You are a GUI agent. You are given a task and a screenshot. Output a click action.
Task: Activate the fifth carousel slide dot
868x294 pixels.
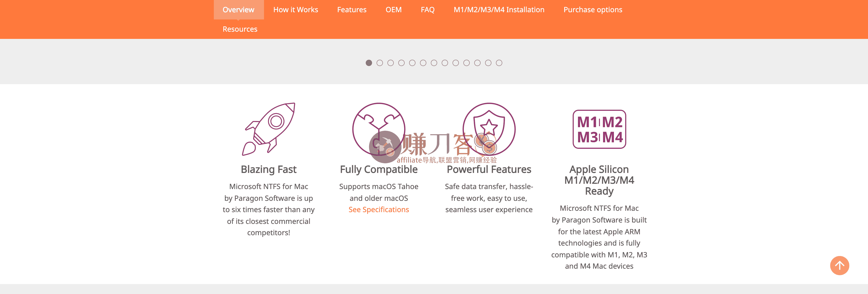pos(413,63)
